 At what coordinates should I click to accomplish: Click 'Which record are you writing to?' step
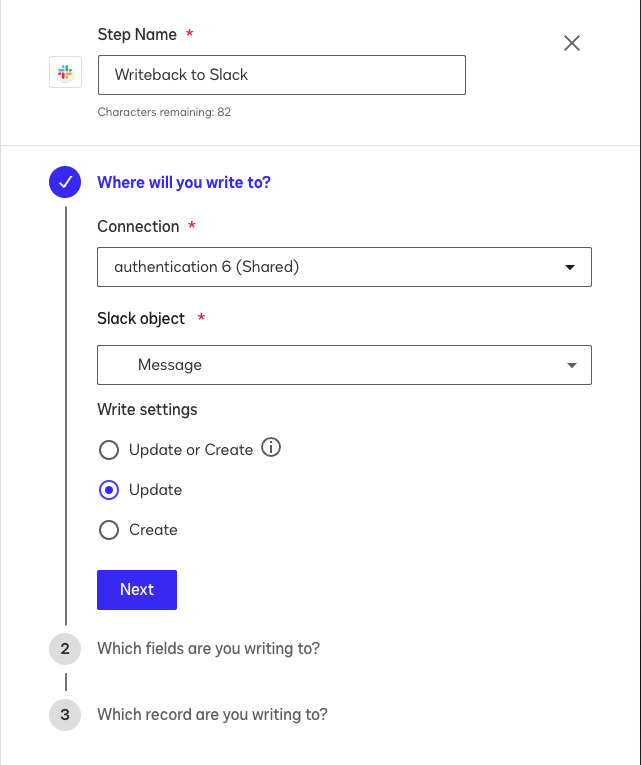(212, 714)
